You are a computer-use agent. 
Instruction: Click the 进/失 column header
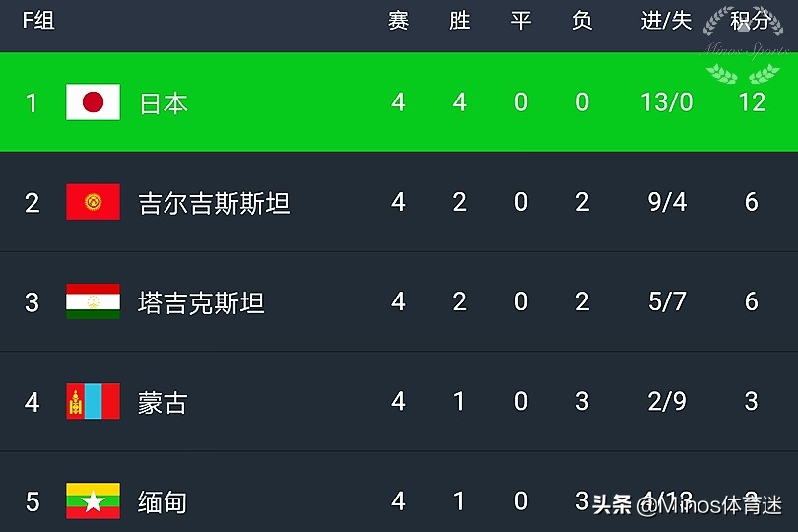(667, 21)
